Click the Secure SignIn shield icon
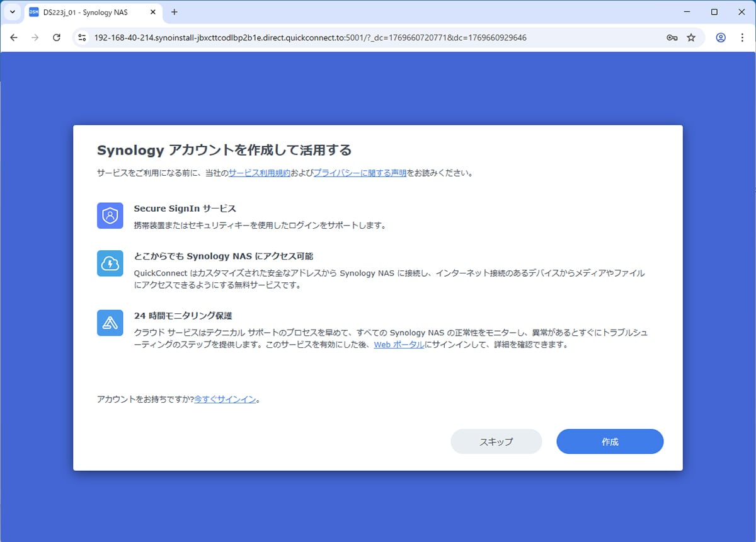Viewport: 756px width, 542px height. coord(110,216)
